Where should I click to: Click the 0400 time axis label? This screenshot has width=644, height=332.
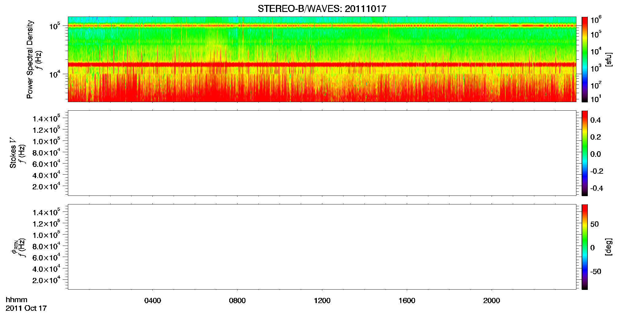tap(153, 301)
